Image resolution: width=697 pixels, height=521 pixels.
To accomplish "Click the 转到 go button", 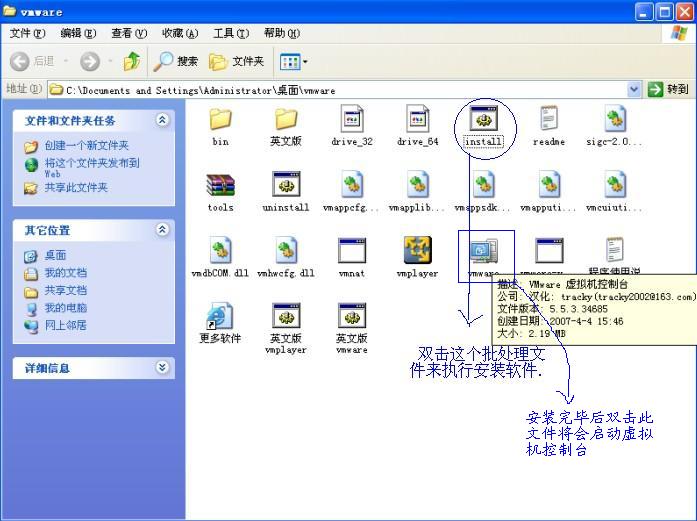I will coord(669,90).
